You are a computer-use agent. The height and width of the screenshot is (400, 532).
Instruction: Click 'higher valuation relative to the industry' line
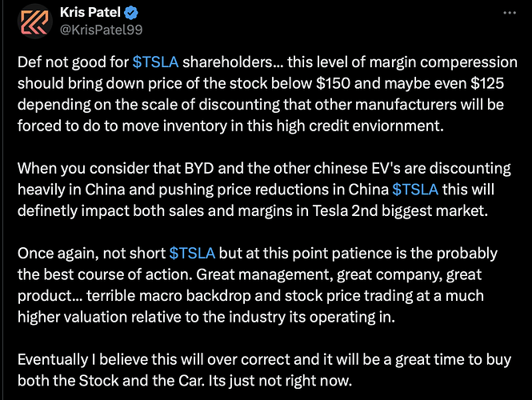click(x=151, y=318)
